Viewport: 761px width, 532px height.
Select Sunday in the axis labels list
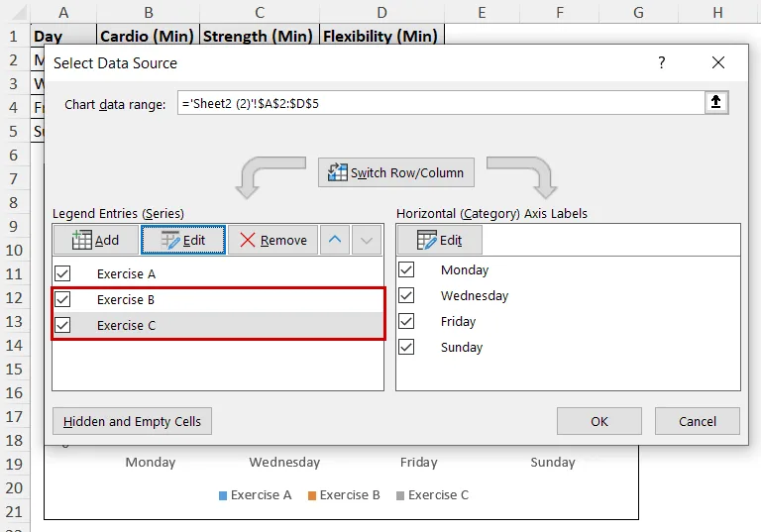(x=569, y=347)
